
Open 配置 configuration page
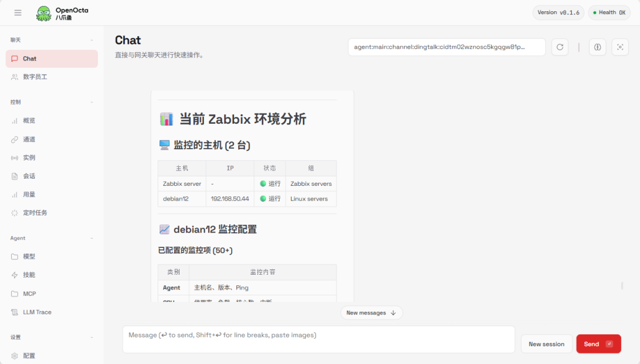click(x=52, y=356)
